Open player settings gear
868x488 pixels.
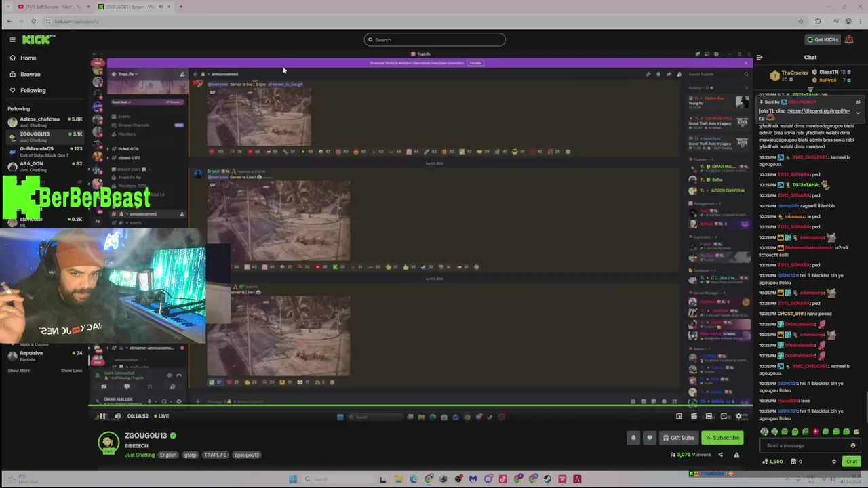pyautogui.click(x=738, y=416)
